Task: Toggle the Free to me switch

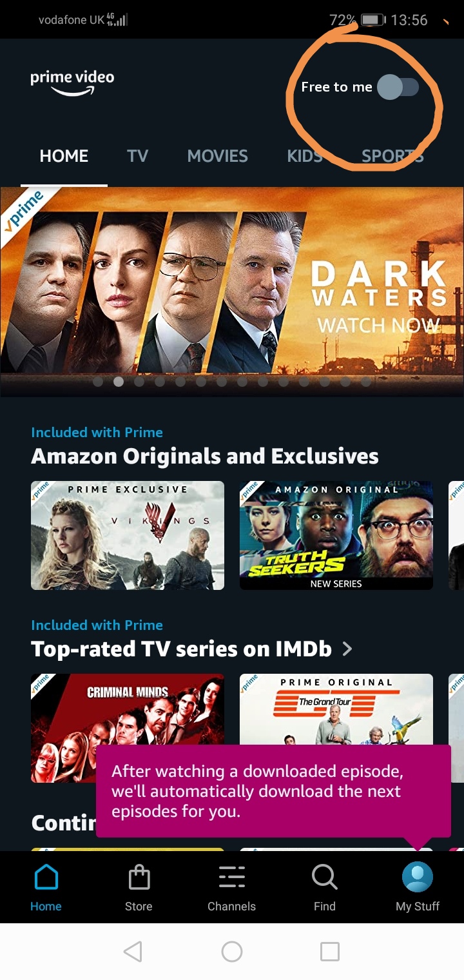Action: pyautogui.click(x=398, y=87)
